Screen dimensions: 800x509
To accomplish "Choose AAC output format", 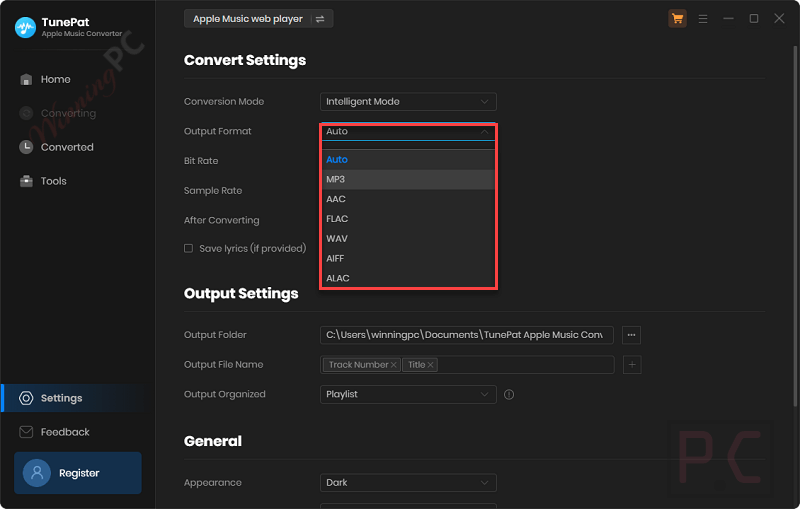I will point(408,199).
